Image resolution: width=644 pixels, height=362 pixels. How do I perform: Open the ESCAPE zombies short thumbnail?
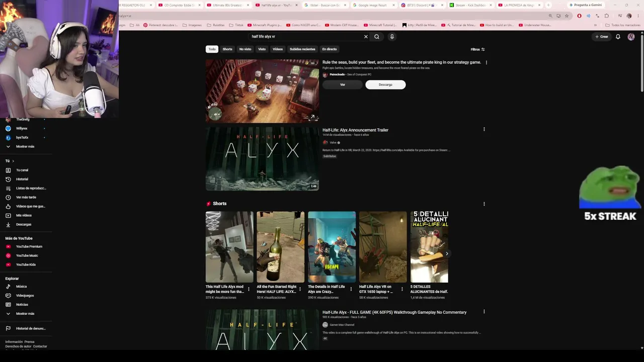pos(332,247)
